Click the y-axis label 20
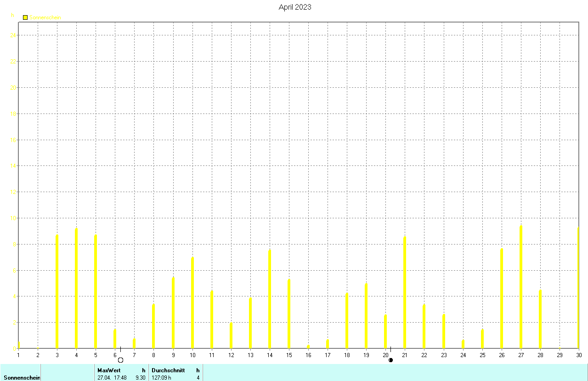This screenshot has width=588, height=381. [13, 88]
